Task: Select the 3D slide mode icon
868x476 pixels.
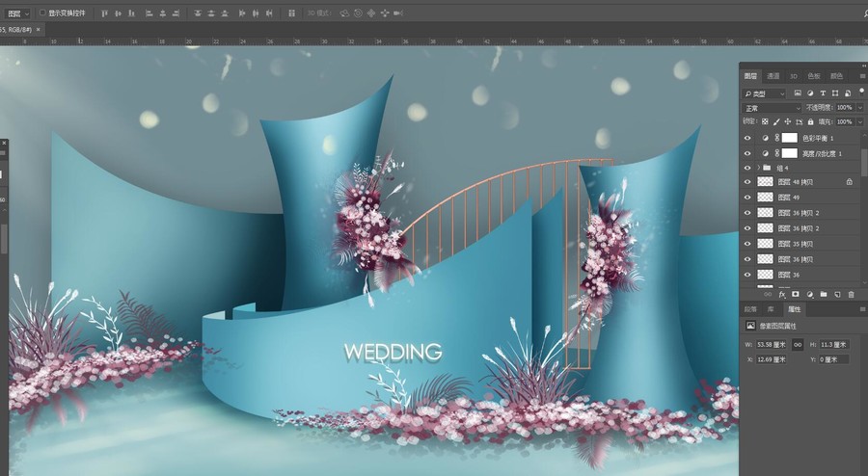Action: [385, 13]
